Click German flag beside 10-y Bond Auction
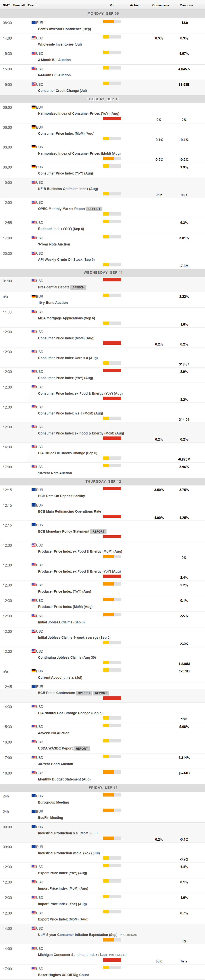The image size is (205, 980). [x=34, y=296]
